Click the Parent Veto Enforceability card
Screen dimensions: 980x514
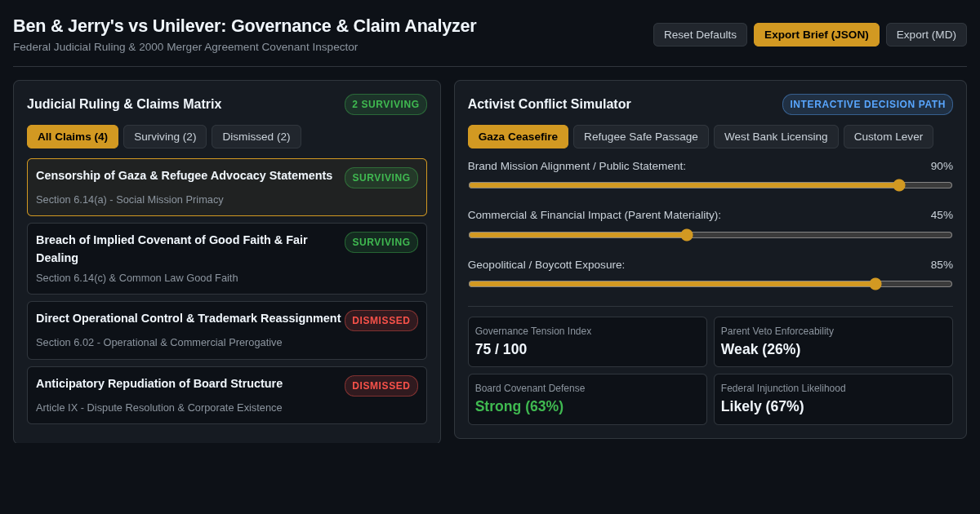[833, 342]
